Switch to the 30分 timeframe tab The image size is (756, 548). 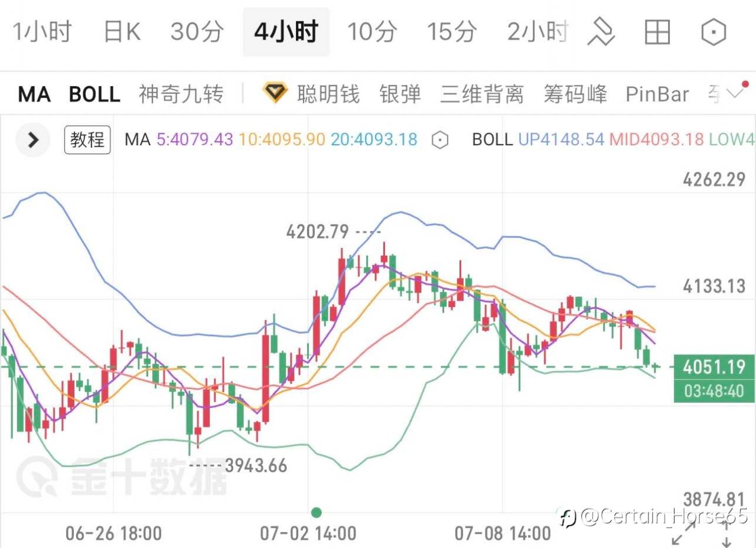(x=197, y=31)
